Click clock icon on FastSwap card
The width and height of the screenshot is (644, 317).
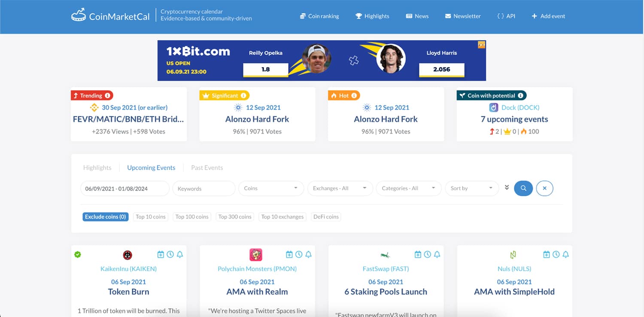427,255
